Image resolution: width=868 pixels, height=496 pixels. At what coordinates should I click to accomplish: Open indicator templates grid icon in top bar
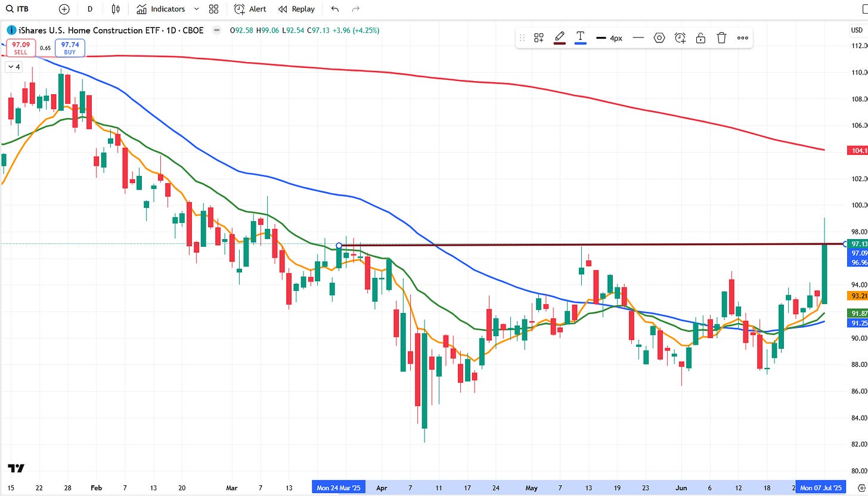click(213, 9)
